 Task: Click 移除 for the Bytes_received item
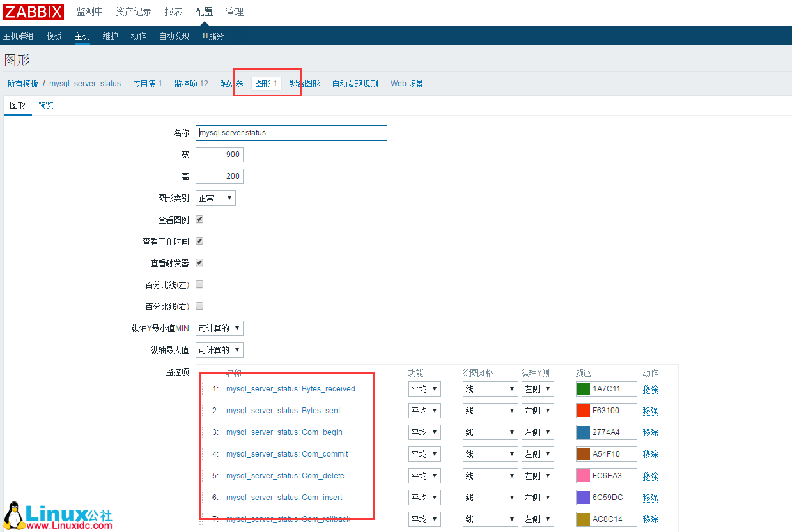click(650, 388)
